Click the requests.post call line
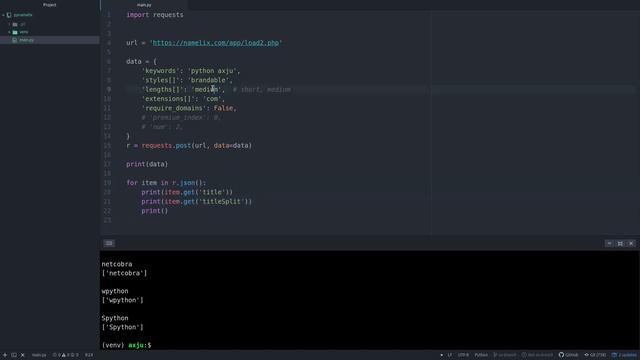Viewport: 640px width, 360px height. point(189,146)
